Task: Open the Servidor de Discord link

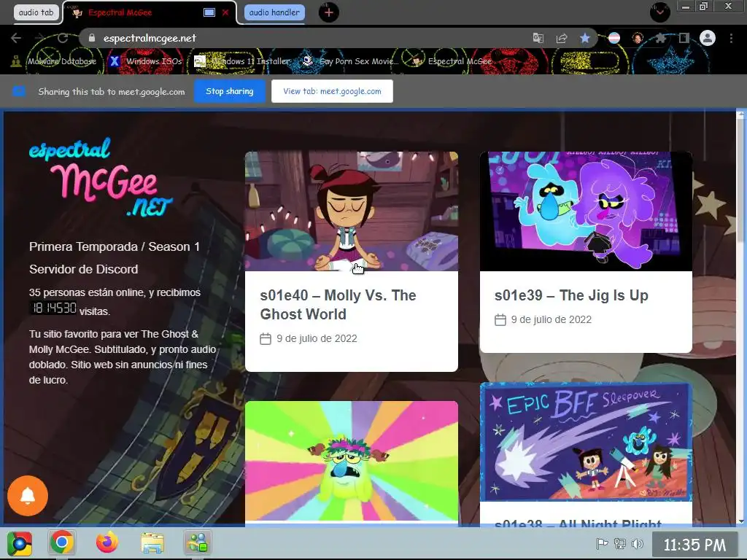Action: tap(84, 269)
